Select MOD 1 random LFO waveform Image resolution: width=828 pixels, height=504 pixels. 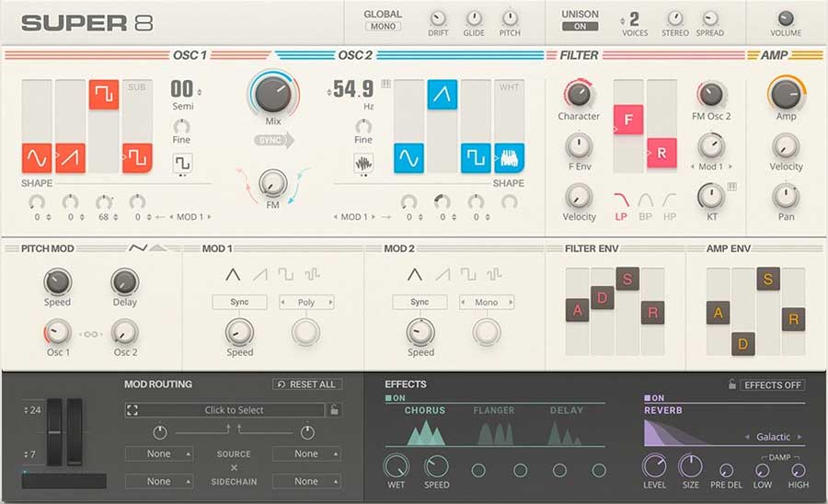point(312,274)
